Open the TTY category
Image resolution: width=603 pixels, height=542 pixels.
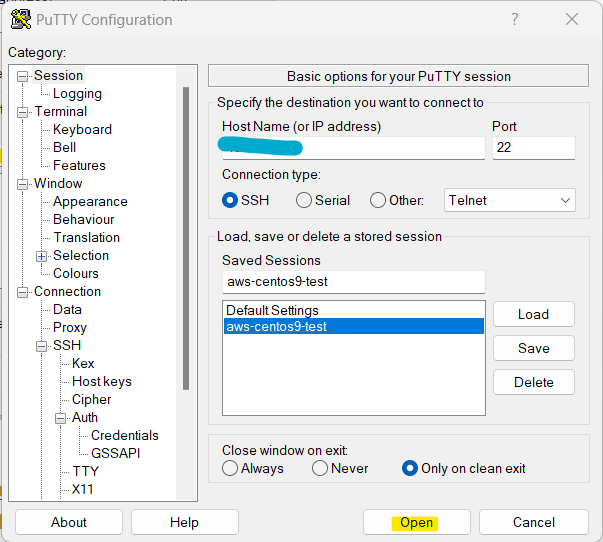(85, 472)
